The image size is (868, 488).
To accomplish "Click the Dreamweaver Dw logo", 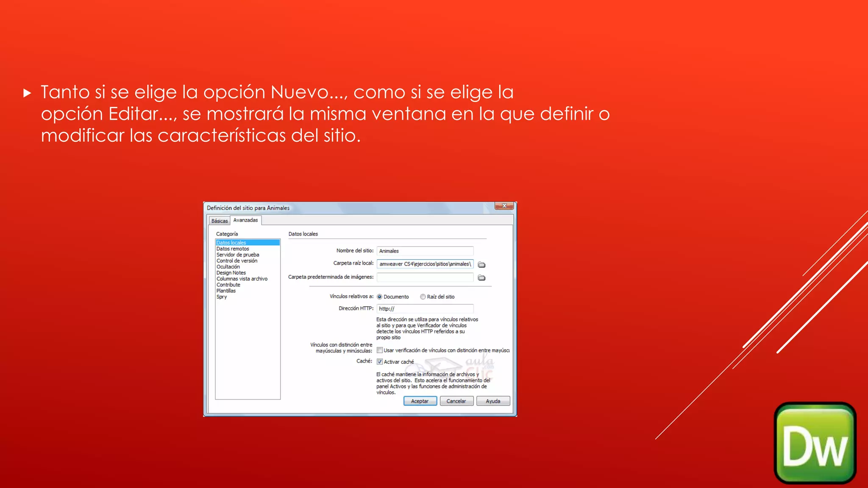I will [815, 443].
